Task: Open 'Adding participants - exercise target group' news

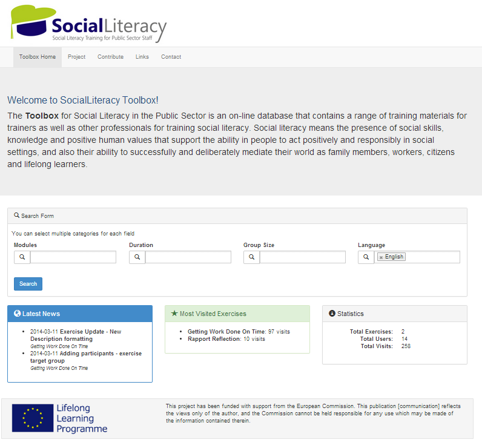Action: [x=86, y=357]
